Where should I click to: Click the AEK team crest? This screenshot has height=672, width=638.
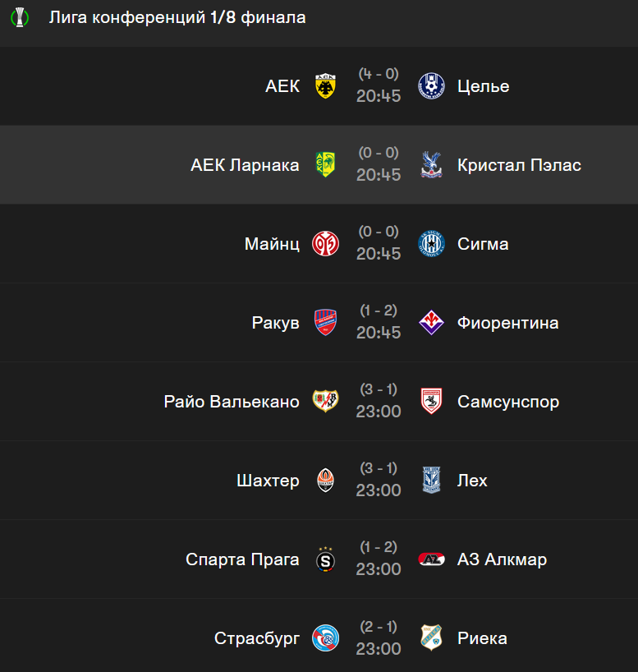click(326, 86)
